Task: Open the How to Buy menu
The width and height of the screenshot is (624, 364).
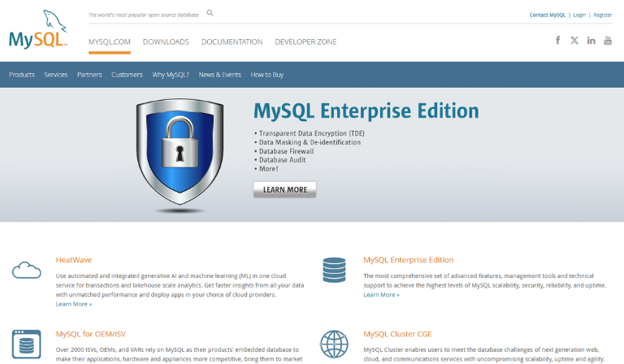Action: click(267, 75)
